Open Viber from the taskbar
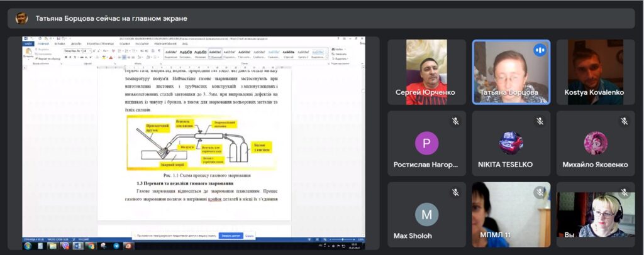Viewport: 644px width, 255px height. click(x=65, y=246)
